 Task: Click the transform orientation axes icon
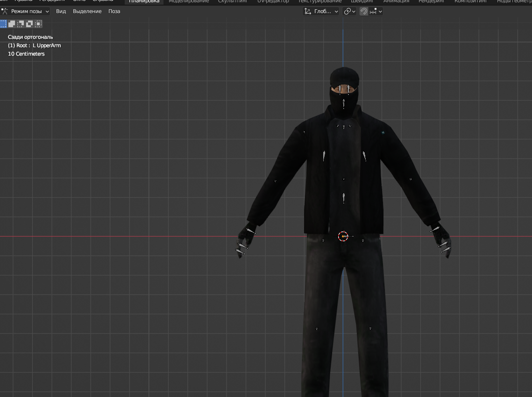tap(307, 11)
